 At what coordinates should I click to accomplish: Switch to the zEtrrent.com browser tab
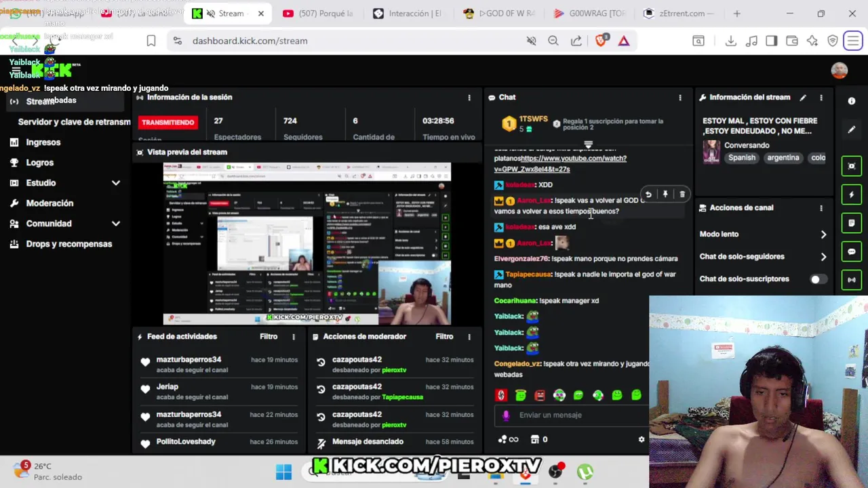[x=680, y=14]
